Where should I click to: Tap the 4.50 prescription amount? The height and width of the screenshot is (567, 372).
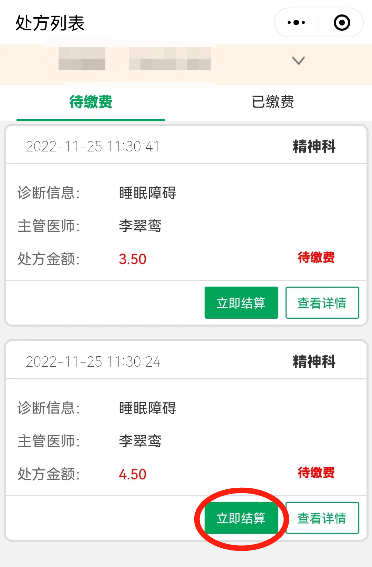pos(133,474)
